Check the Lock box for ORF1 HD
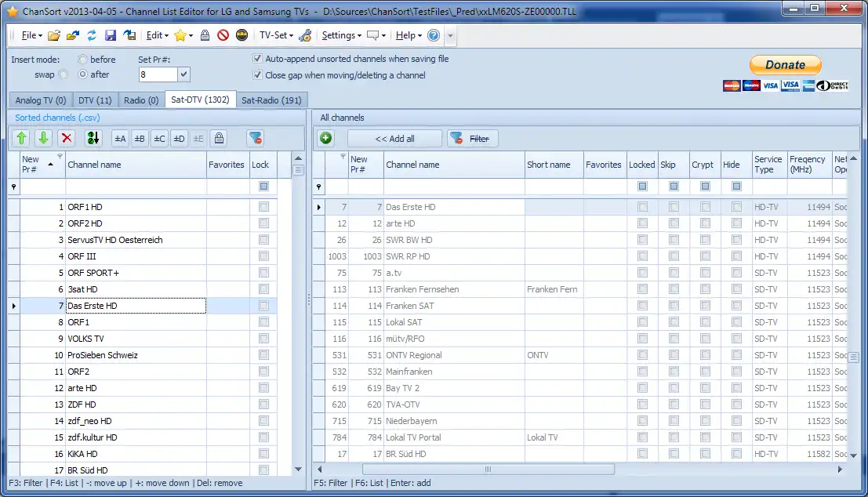 point(263,207)
